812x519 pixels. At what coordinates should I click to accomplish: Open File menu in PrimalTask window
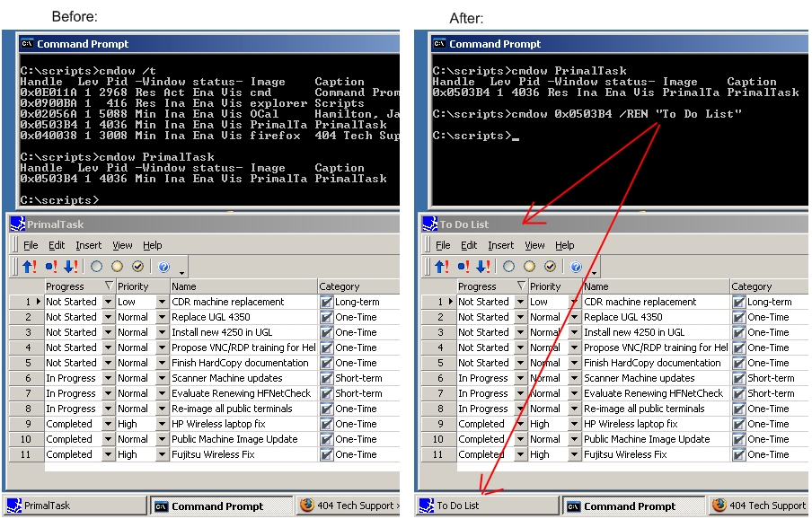click(x=31, y=245)
